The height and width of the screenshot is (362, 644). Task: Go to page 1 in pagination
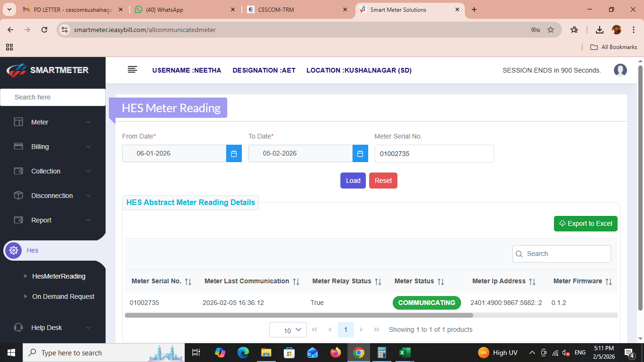(346, 329)
